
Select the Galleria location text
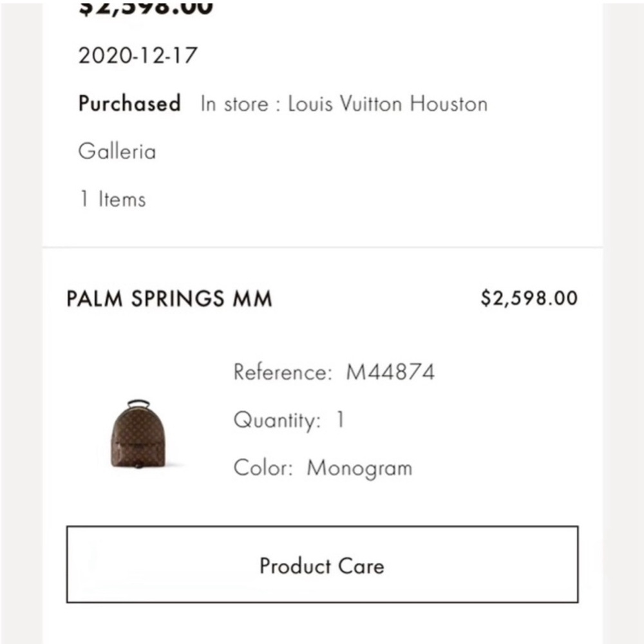coord(117,151)
